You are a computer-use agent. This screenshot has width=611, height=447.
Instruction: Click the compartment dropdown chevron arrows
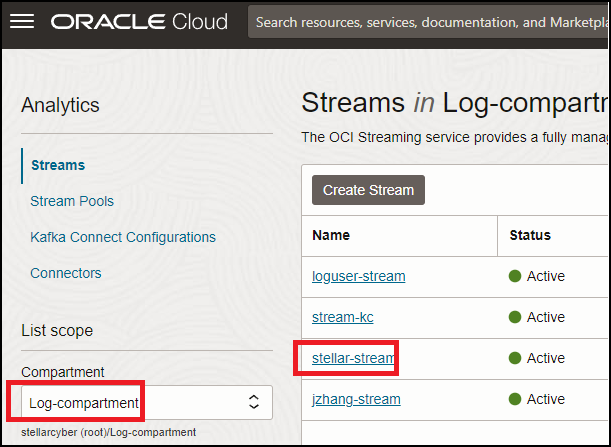(254, 402)
